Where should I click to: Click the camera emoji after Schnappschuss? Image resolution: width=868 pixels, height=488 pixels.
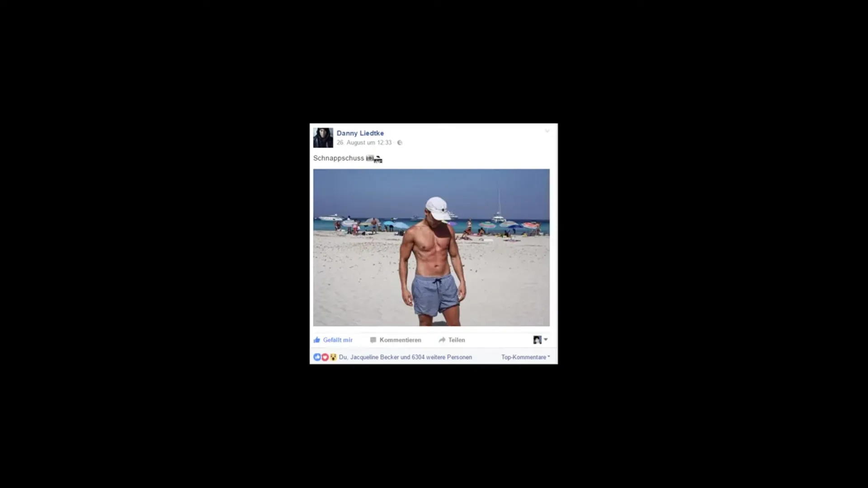[x=370, y=158]
